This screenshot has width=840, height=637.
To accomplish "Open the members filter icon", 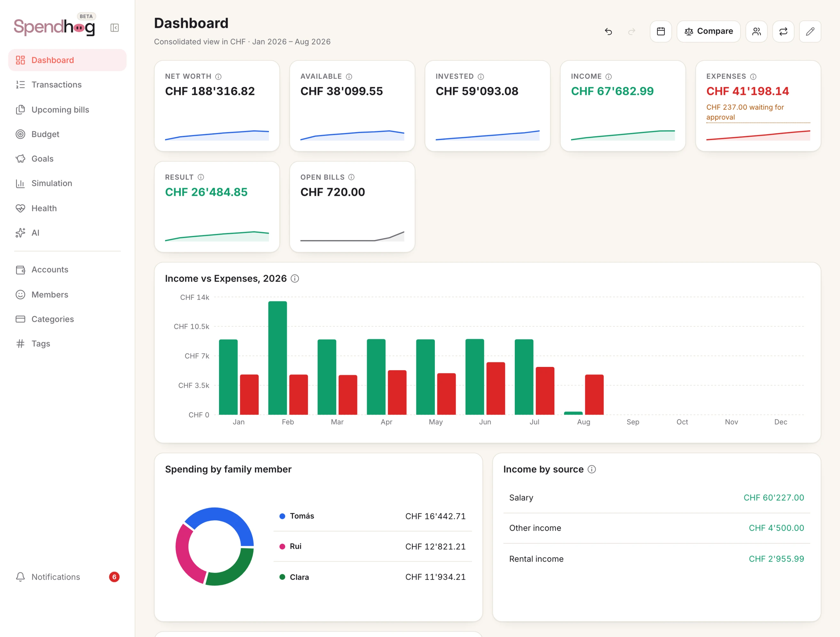I will [x=757, y=32].
